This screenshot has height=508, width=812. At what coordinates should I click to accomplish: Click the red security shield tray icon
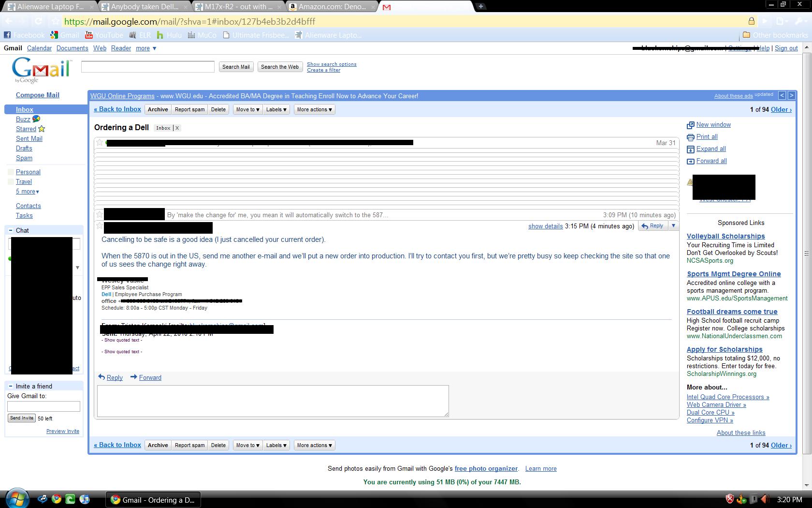[730, 499]
